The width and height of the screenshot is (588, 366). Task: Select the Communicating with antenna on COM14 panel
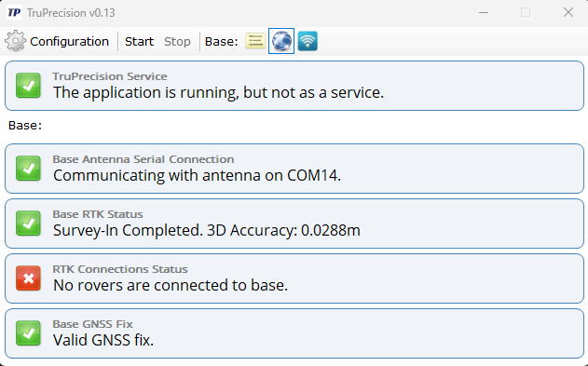click(294, 169)
